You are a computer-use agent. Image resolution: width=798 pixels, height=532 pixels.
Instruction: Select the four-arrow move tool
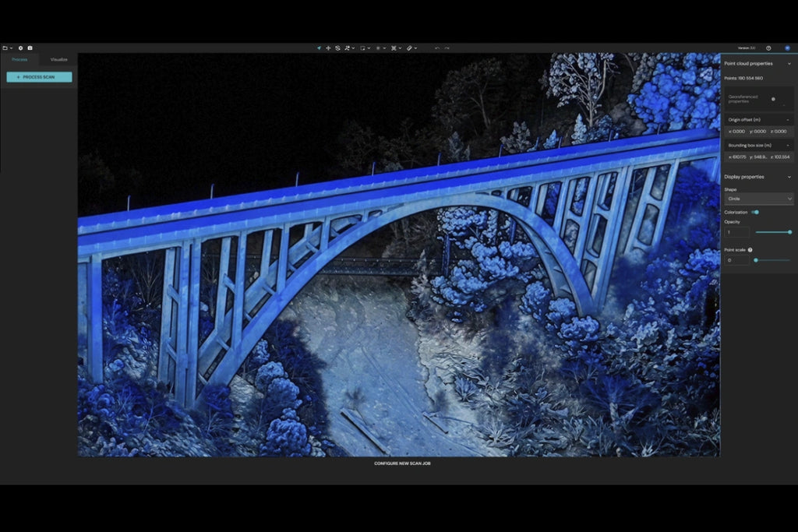coord(328,48)
